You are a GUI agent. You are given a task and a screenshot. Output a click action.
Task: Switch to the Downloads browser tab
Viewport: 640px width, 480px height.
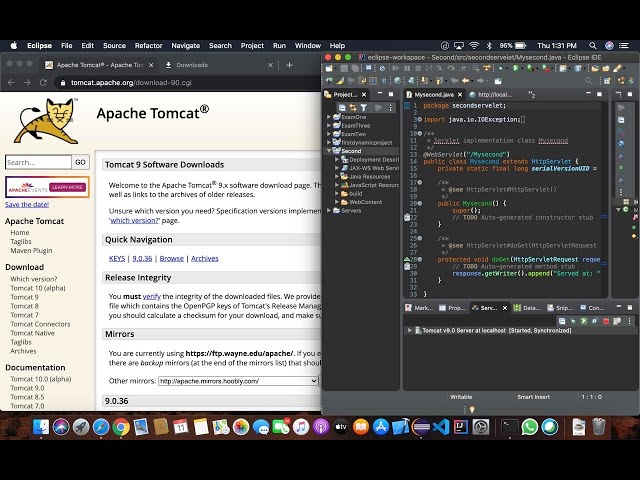(x=192, y=65)
